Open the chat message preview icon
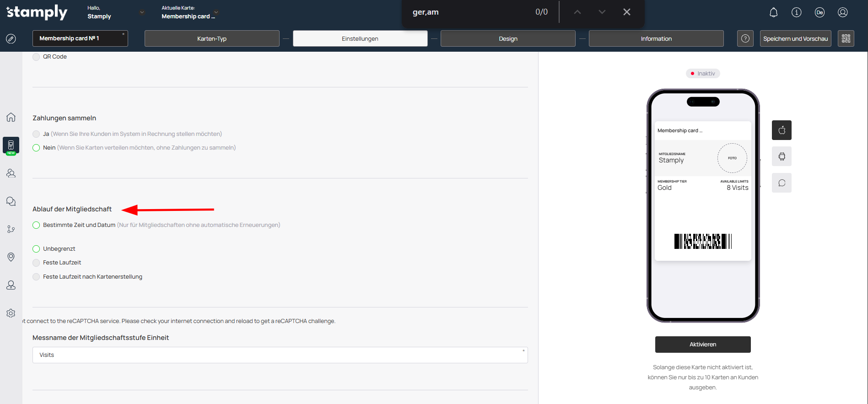 coord(782,183)
